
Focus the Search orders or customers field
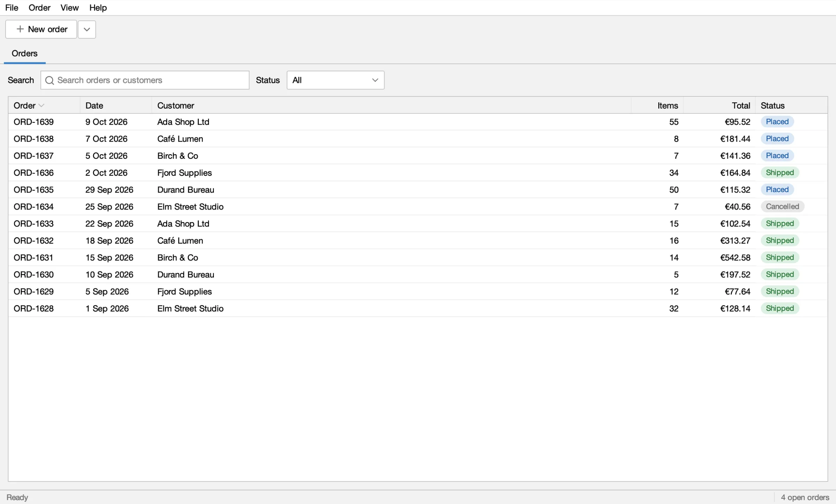(145, 80)
